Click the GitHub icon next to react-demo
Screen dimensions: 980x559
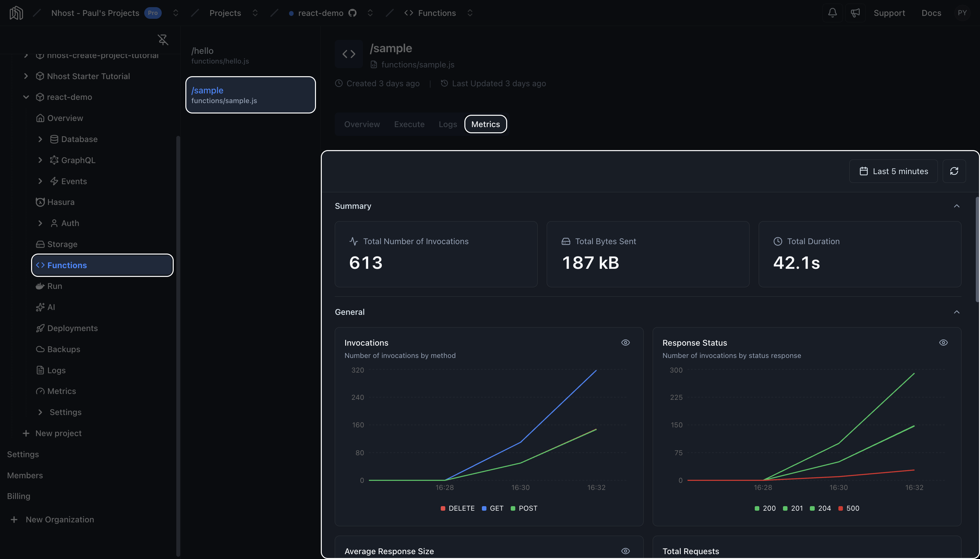click(x=352, y=13)
